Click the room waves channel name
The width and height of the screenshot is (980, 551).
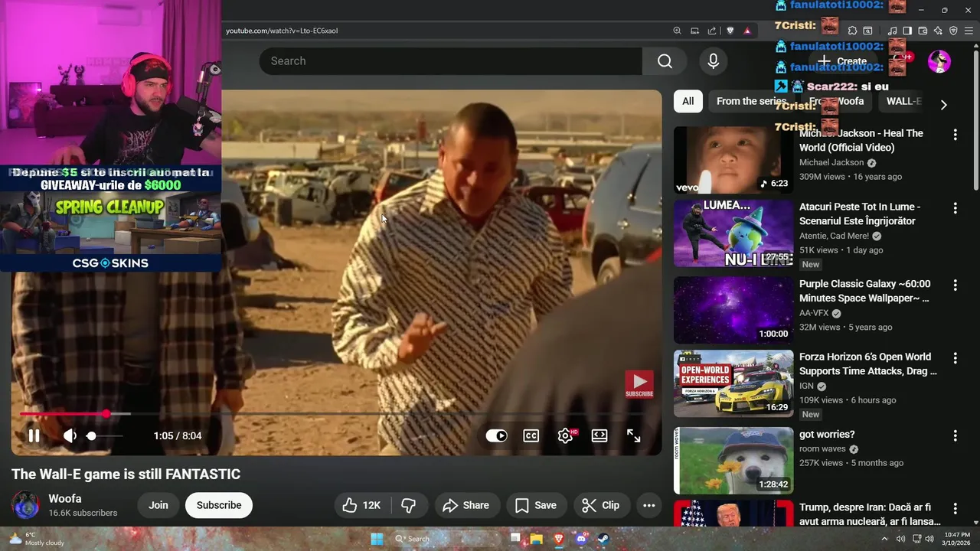(x=822, y=448)
